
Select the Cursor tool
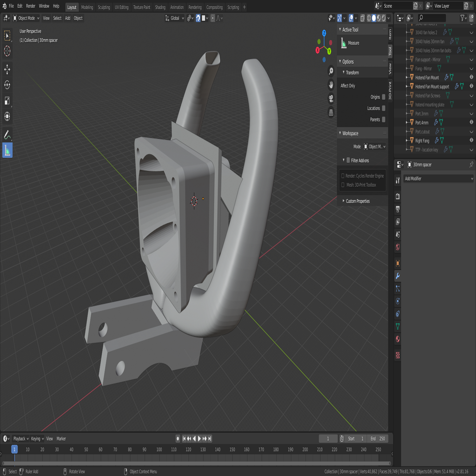coord(7,51)
